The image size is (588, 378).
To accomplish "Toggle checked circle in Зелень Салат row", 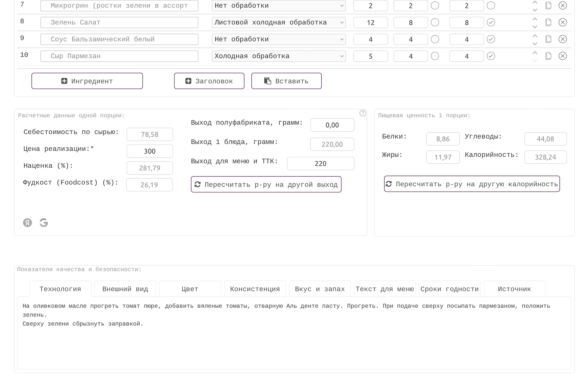I will 491,22.
